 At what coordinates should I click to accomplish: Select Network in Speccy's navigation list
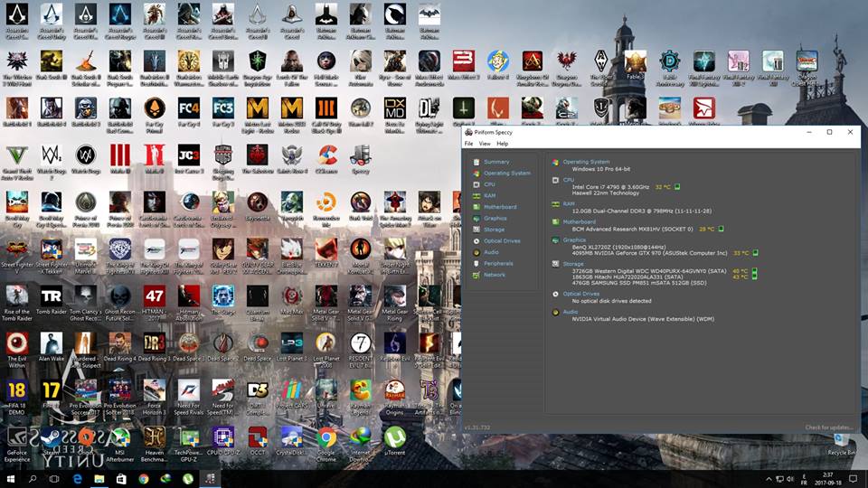[495, 275]
